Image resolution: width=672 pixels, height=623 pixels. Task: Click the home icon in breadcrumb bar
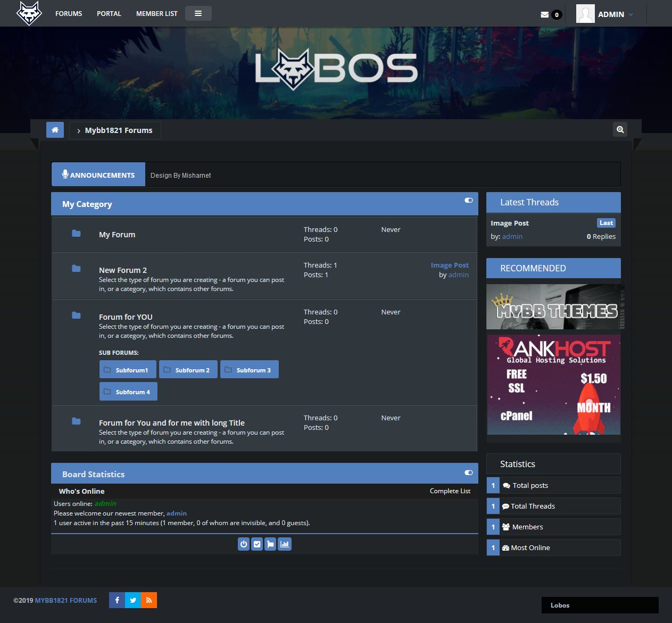pyautogui.click(x=55, y=130)
